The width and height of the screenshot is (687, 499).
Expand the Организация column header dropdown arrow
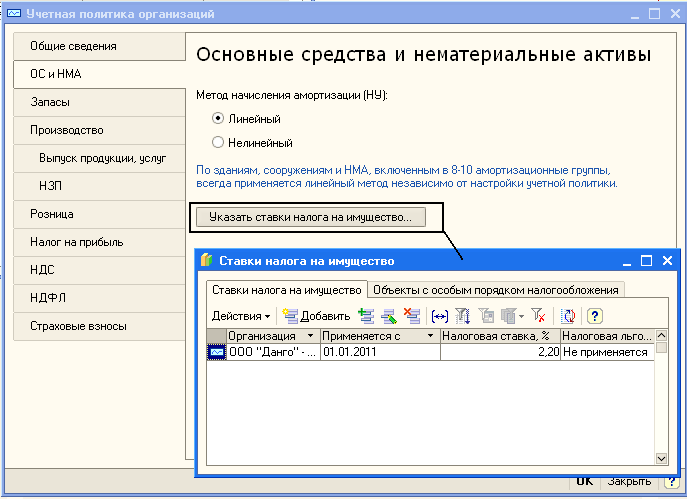tap(311, 337)
